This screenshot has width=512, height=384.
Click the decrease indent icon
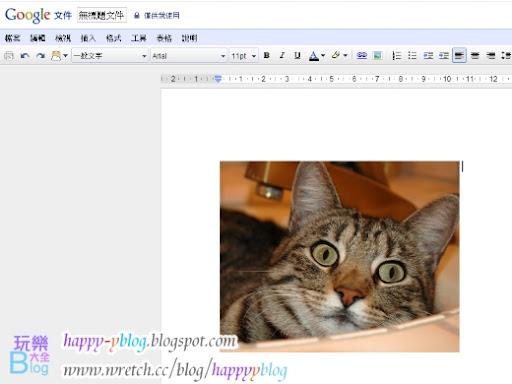[x=428, y=55]
